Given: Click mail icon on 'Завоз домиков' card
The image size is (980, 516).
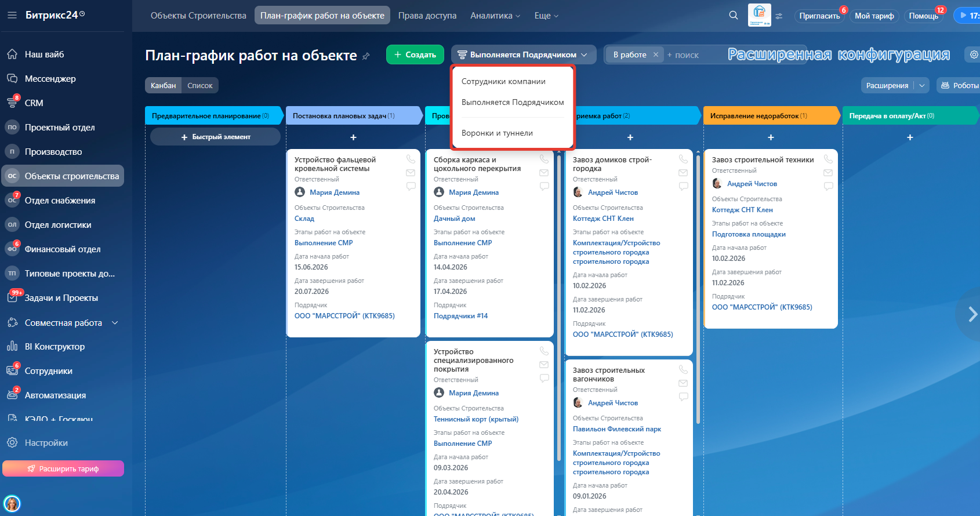Looking at the screenshot, I should tap(683, 173).
